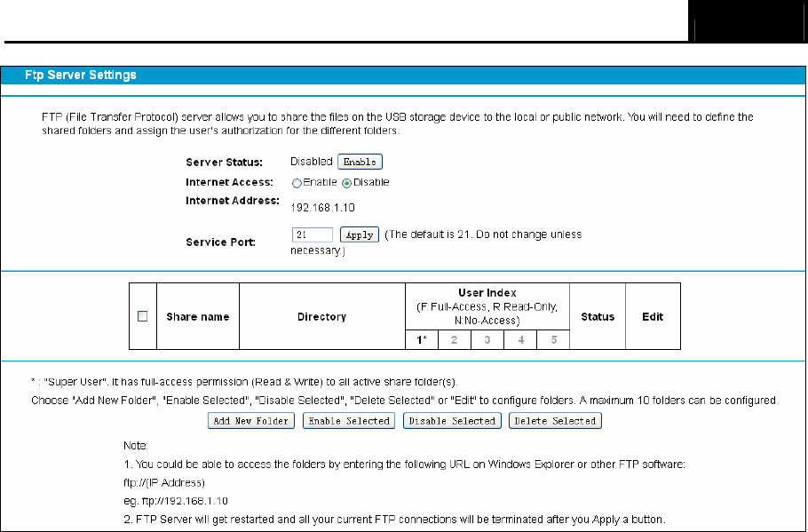The width and height of the screenshot is (808, 532).
Task: Click the Internet Address value 192.168.1.10
Action: tap(322, 208)
